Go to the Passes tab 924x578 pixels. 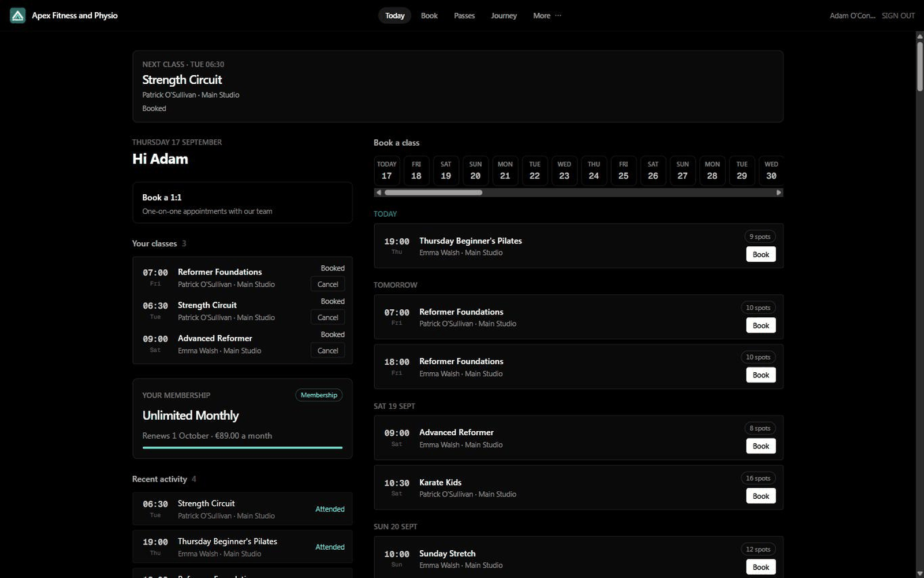tap(464, 16)
